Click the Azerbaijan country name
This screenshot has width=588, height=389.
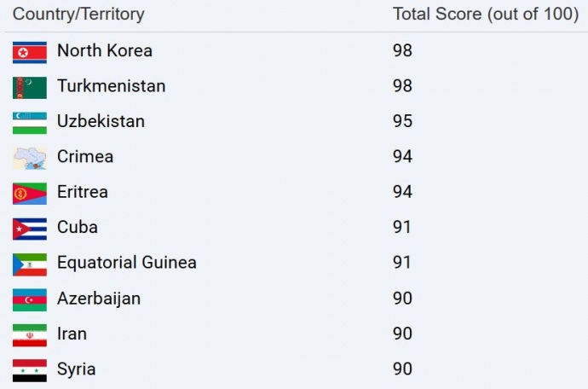pos(99,299)
